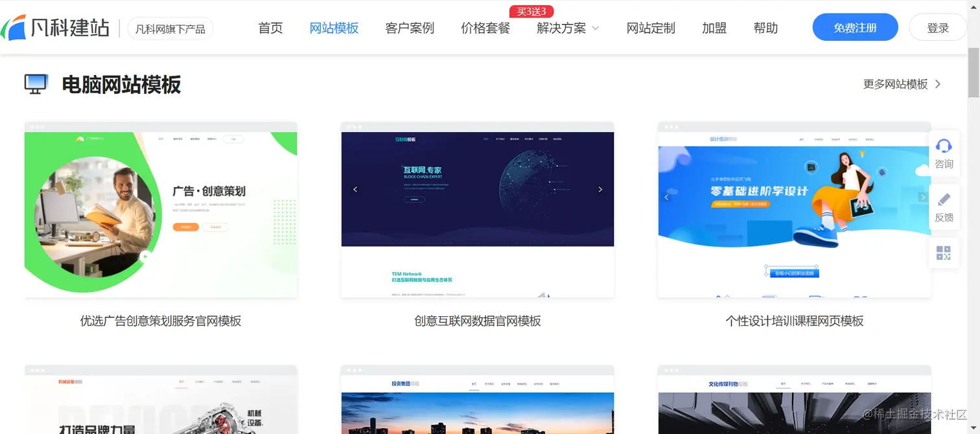Viewport: 980px width, 434px height.
Task: Open the 文化传媒刊物 template thumbnail
Action: pos(795,400)
